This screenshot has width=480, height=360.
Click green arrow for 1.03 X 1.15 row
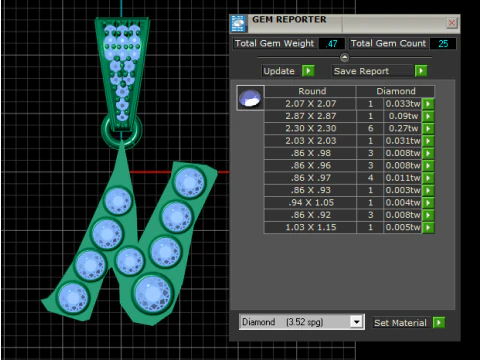point(428,227)
